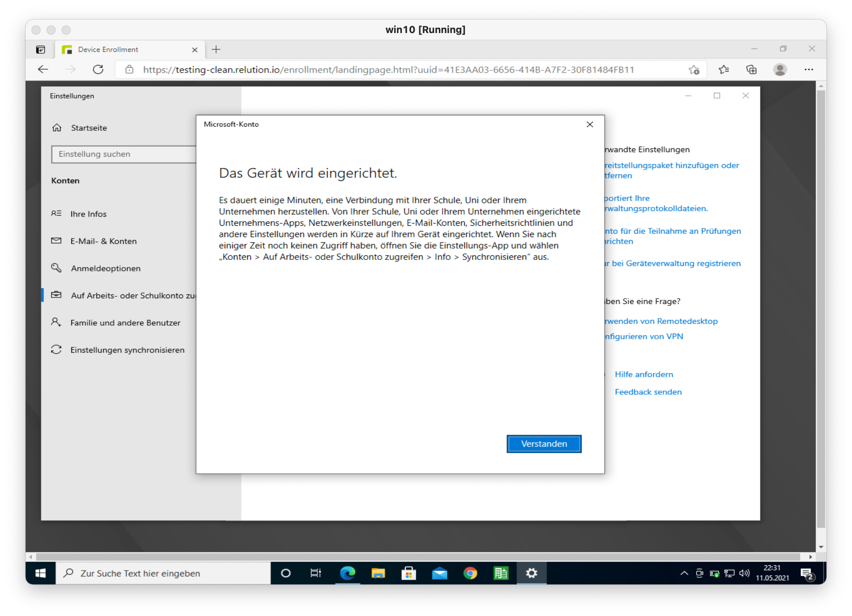852x616 pixels.
Task: Open Microsoft Store from taskbar
Action: tap(408, 573)
